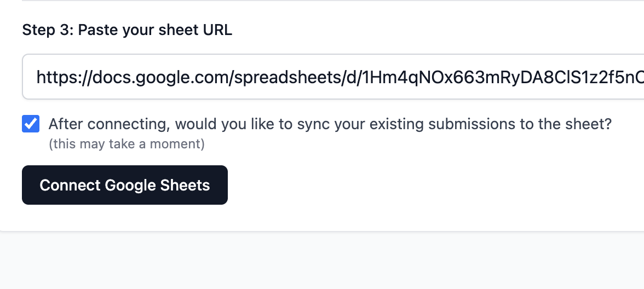Image resolution: width=644 pixels, height=289 pixels.
Task: Click the "(this may take a moment)" note
Action: 127,144
